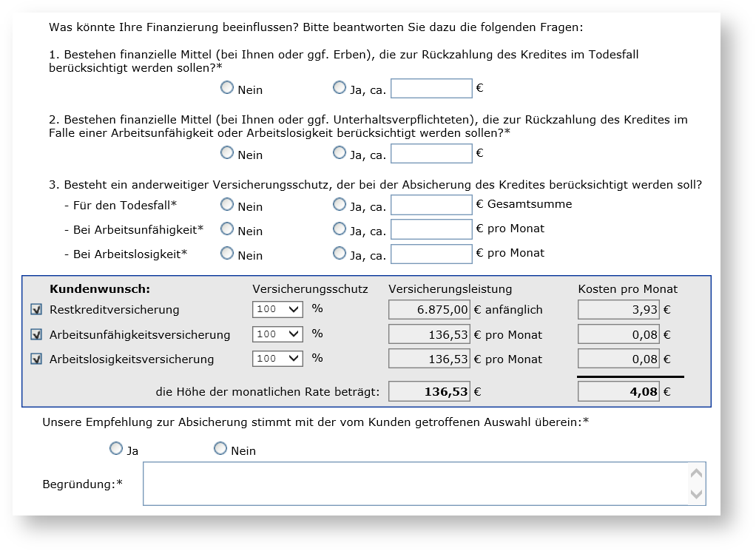
Task: Select 'Ja, ca.' for 'Für den Todesfall'
Action: click(x=340, y=204)
